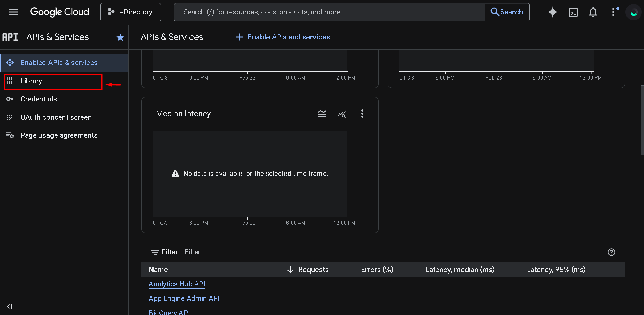The height and width of the screenshot is (315, 644).
Task: Sort by Latency, 95% (ms) column
Action: 556,270
